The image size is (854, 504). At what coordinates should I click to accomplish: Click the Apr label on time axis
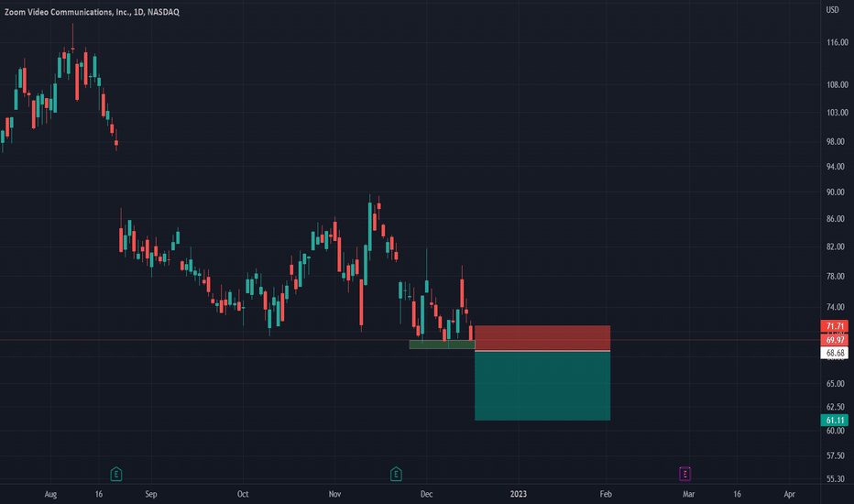(789, 494)
